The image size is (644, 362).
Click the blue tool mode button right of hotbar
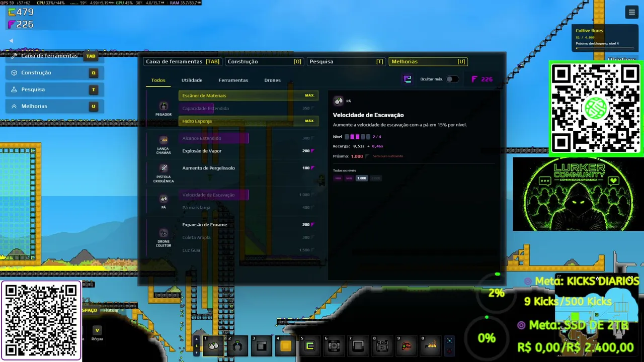click(449, 340)
